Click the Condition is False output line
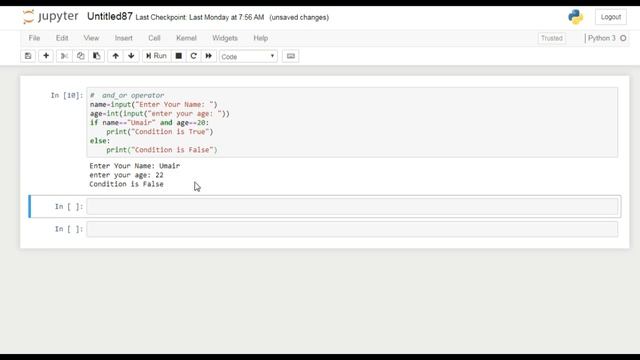 tap(127, 184)
